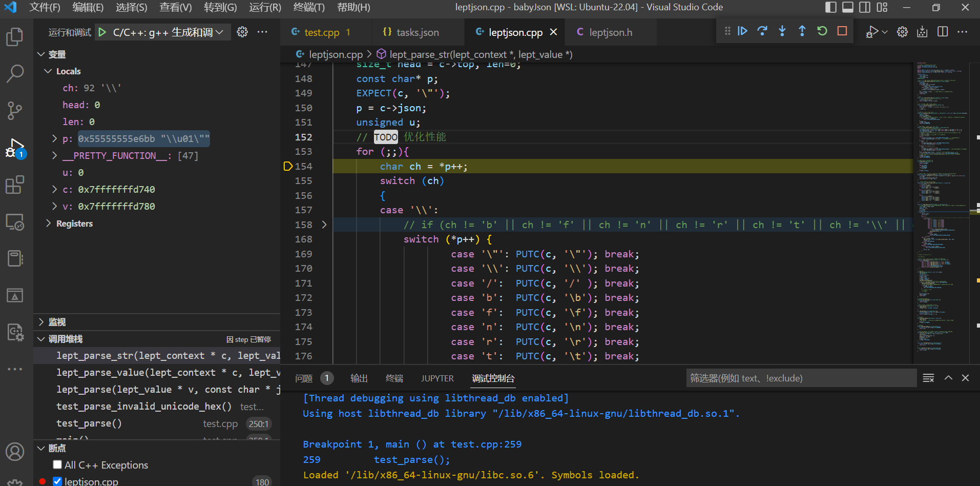The image size is (980, 486).
Task: Collapse the 断点 section
Action: (41, 448)
